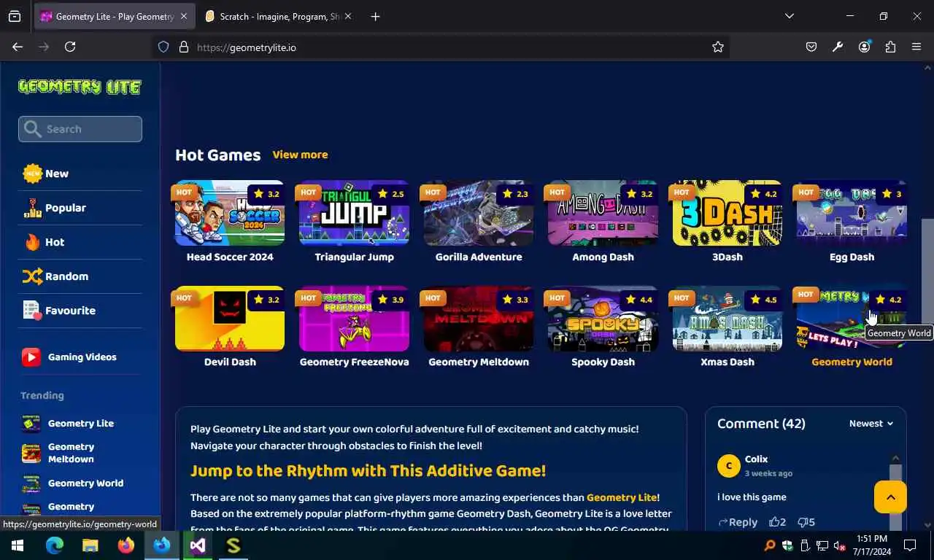
Task: Click the taskbar clock showing 1:51 PM
Action: [872, 545]
